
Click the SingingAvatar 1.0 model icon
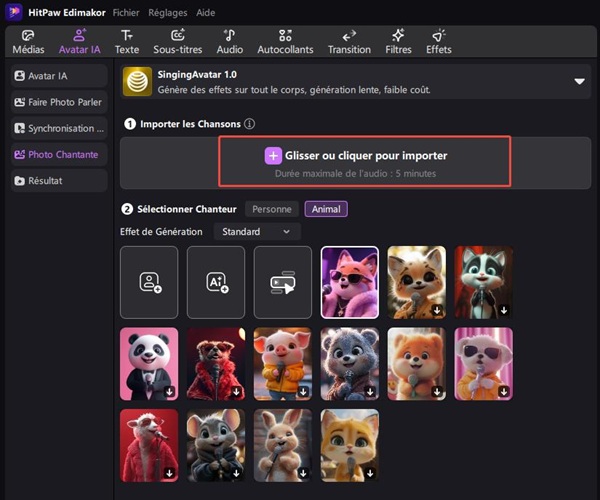point(137,81)
